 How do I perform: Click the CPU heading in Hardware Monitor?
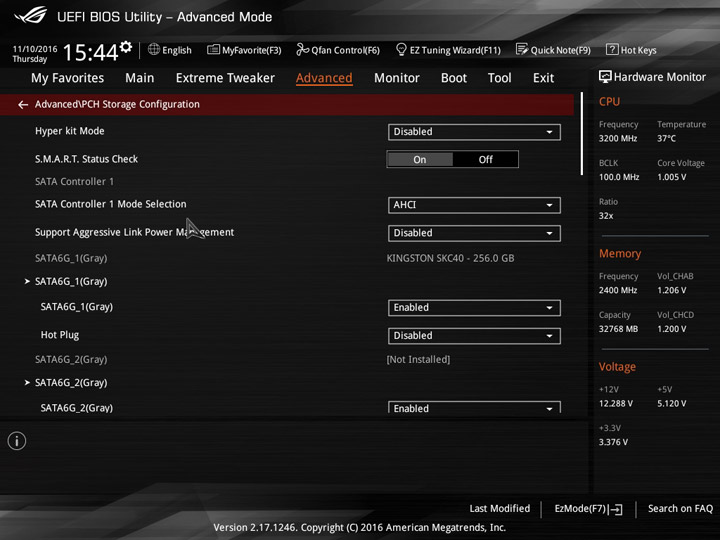pyautogui.click(x=609, y=102)
